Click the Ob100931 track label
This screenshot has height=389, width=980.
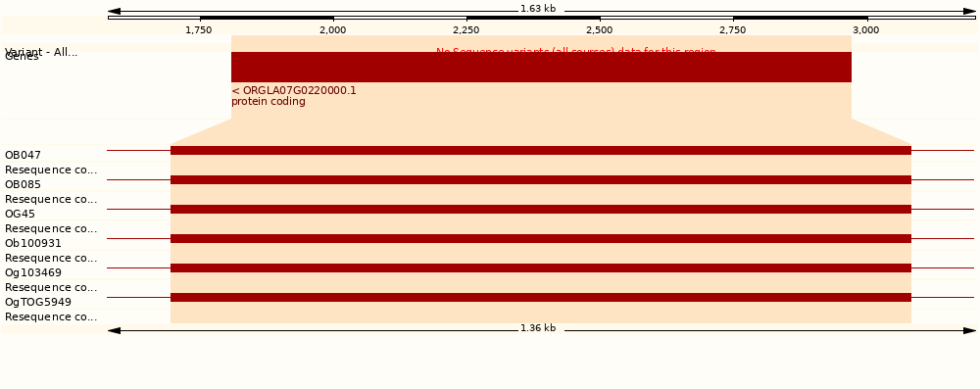33,243
